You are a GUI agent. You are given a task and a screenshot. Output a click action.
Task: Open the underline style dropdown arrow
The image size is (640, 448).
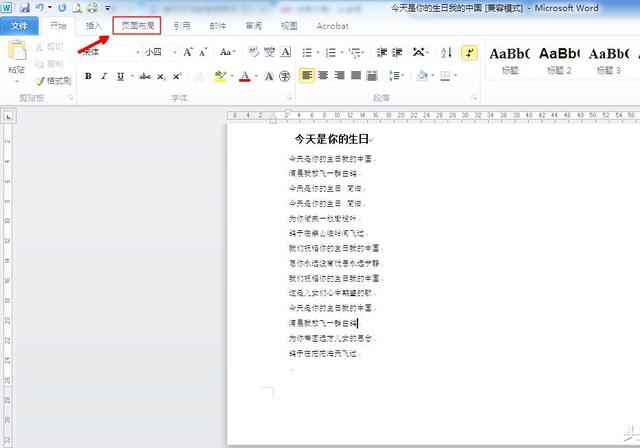[x=132, y=76]
